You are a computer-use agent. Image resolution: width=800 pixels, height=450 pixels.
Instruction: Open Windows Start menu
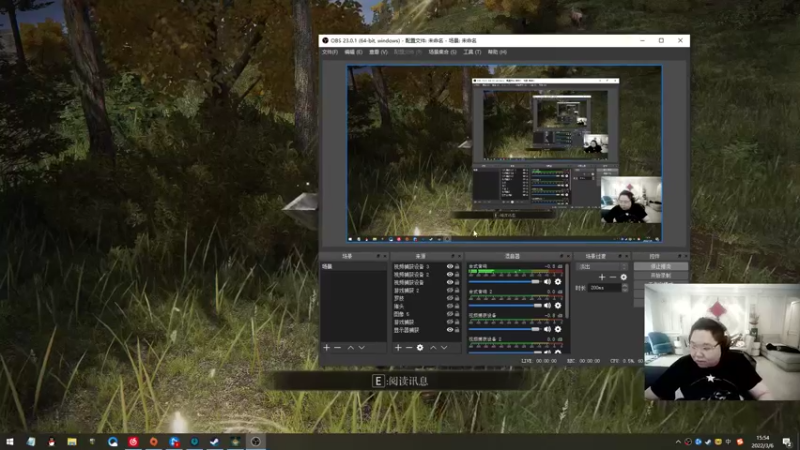[10, 442]
